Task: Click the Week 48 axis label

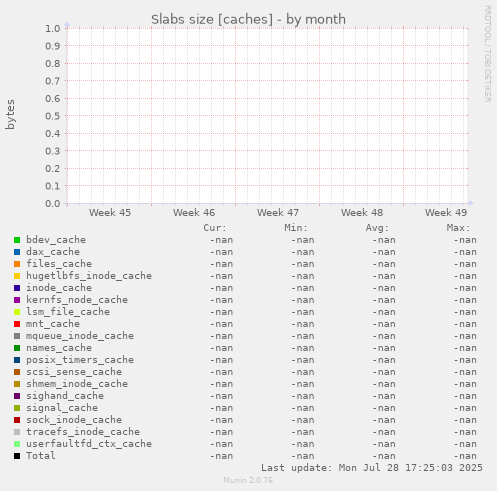Action: [x=362, y=213]
